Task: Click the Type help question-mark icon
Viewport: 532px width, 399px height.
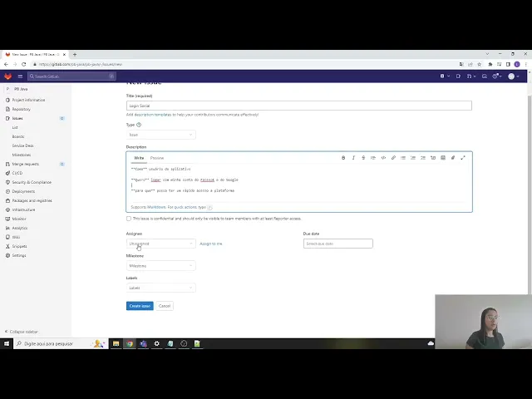Action: coord(139,125)
